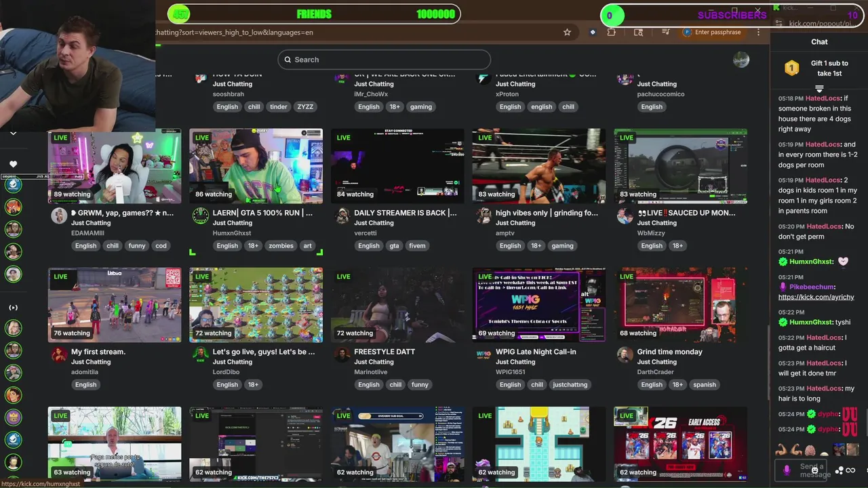Open the WbMizzy stream thumbnail with 83 watching
This screenshot has width=868, height=488.
coord(680,166)
